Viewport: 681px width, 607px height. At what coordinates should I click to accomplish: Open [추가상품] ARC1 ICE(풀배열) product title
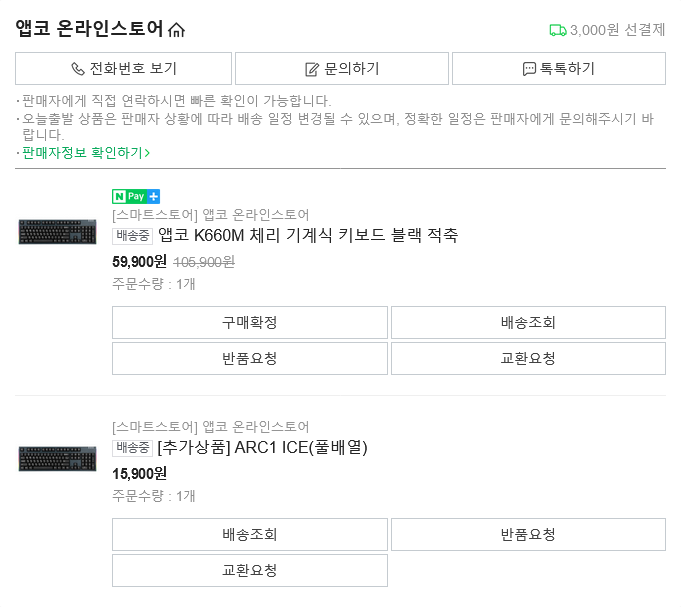(x=263, y=448)
